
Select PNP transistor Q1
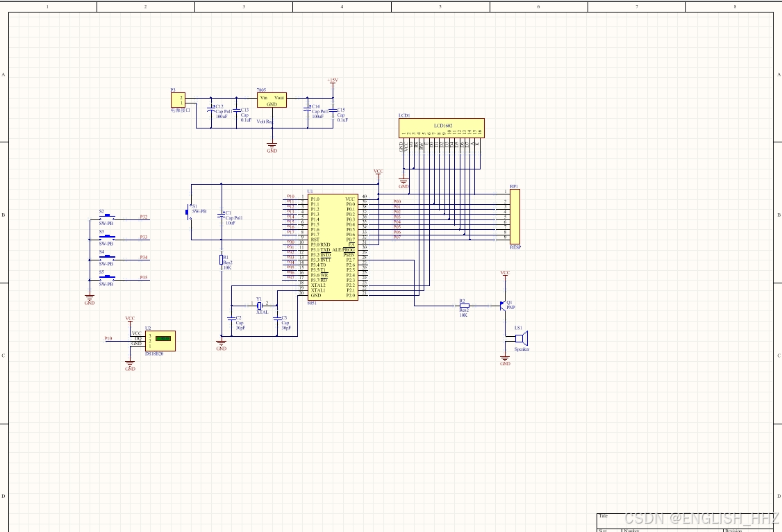(502, 306)
